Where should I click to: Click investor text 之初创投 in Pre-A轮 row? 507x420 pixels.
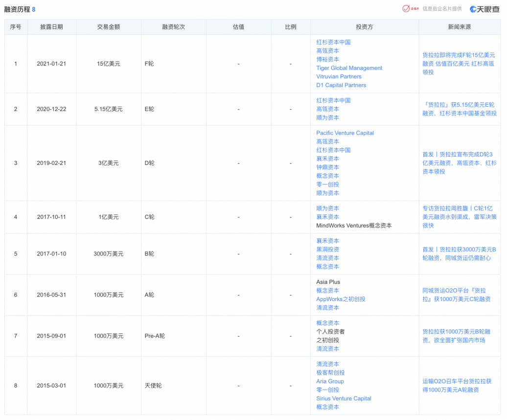pyautogui.click(x=327, y=340)
